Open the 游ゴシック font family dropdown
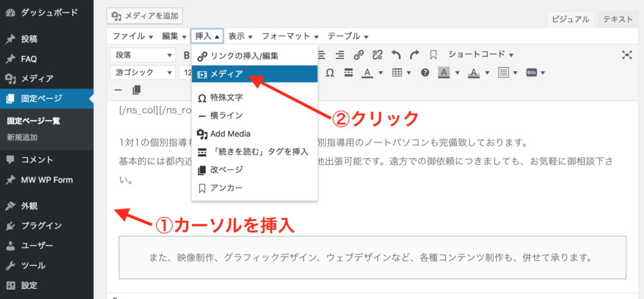 pos(142,73)
